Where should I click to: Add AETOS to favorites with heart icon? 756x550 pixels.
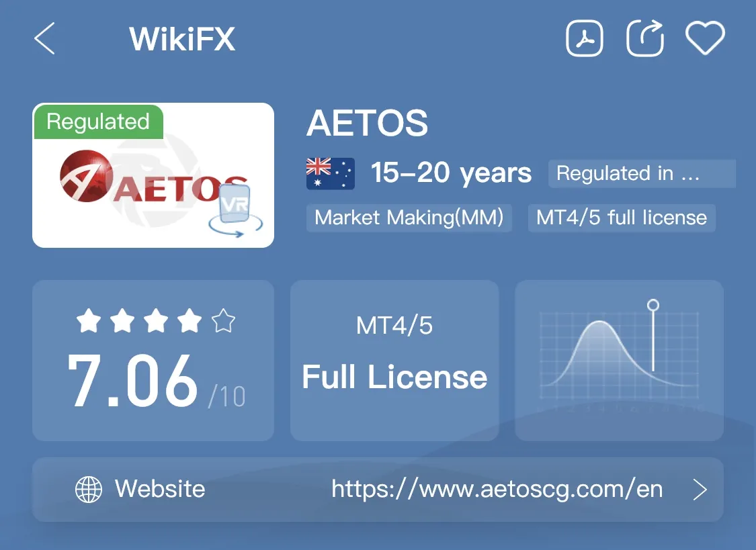click(x=705, y=38)
